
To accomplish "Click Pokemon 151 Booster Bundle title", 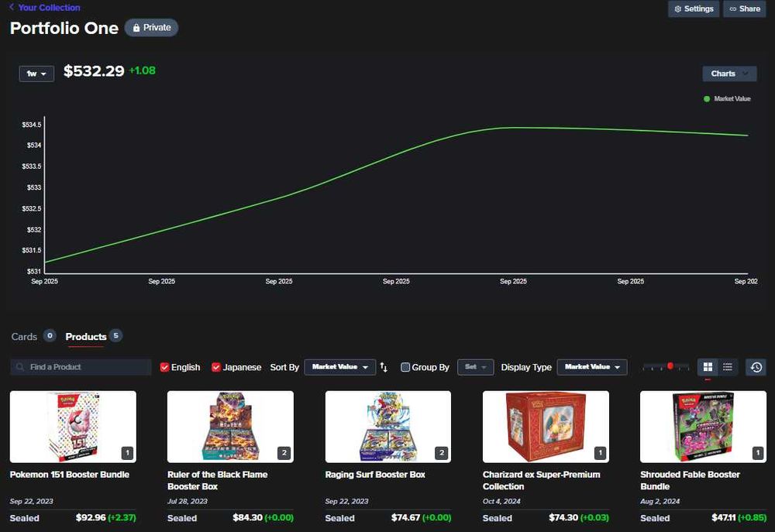I will pos(70,474).
